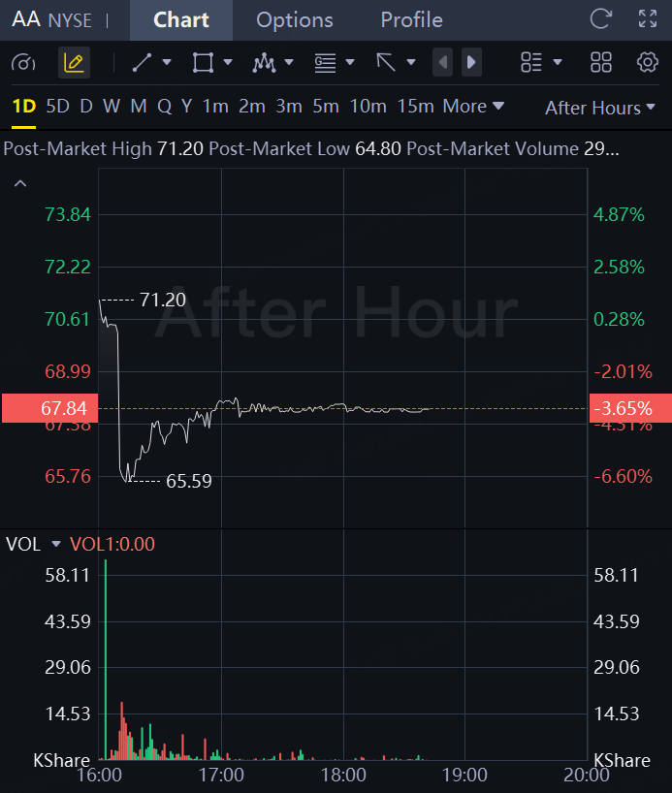
Task: Click the refresh chart icon
Action: tap(600, 19)
